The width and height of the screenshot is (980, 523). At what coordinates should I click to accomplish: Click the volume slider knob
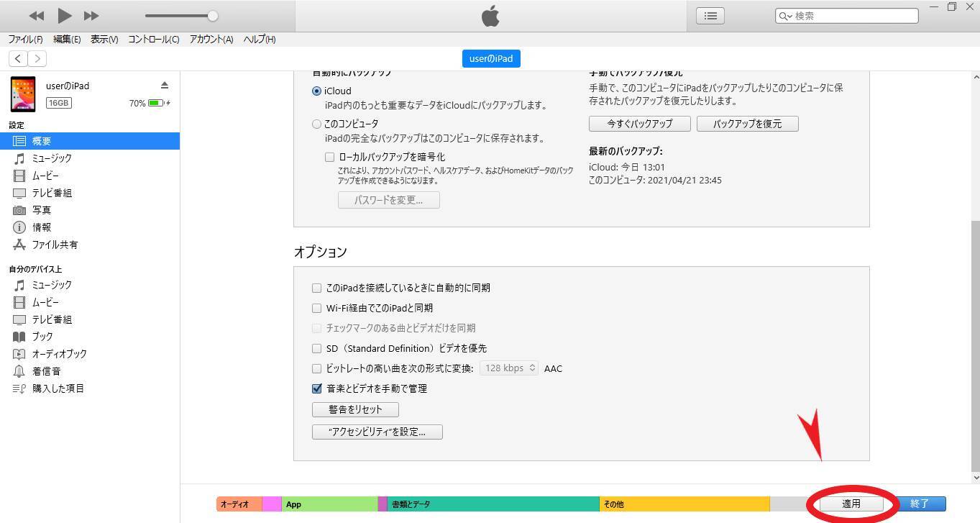212,16
